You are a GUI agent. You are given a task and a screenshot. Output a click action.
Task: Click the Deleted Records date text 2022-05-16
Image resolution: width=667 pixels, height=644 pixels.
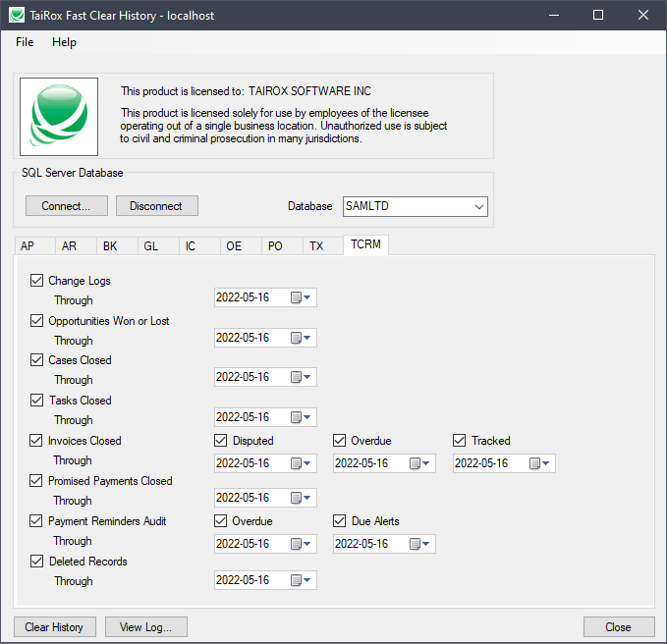click(243, 580)
